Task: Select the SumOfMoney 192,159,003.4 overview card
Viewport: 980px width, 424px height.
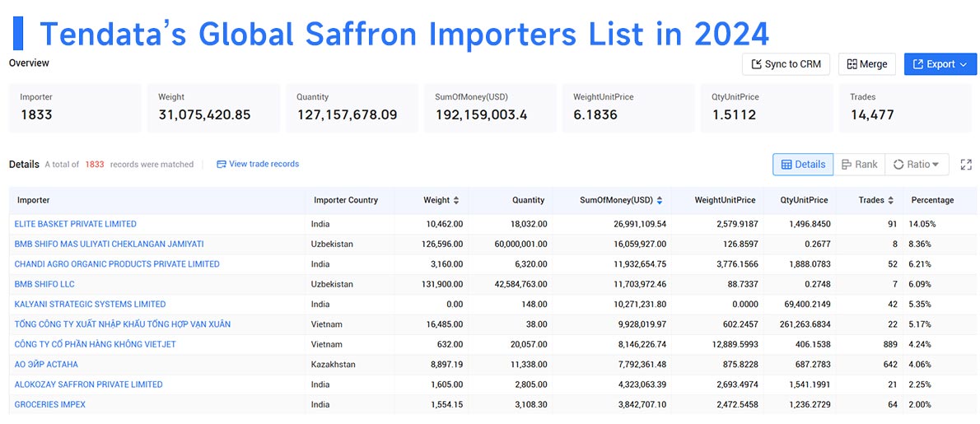Action: (490, 107)
